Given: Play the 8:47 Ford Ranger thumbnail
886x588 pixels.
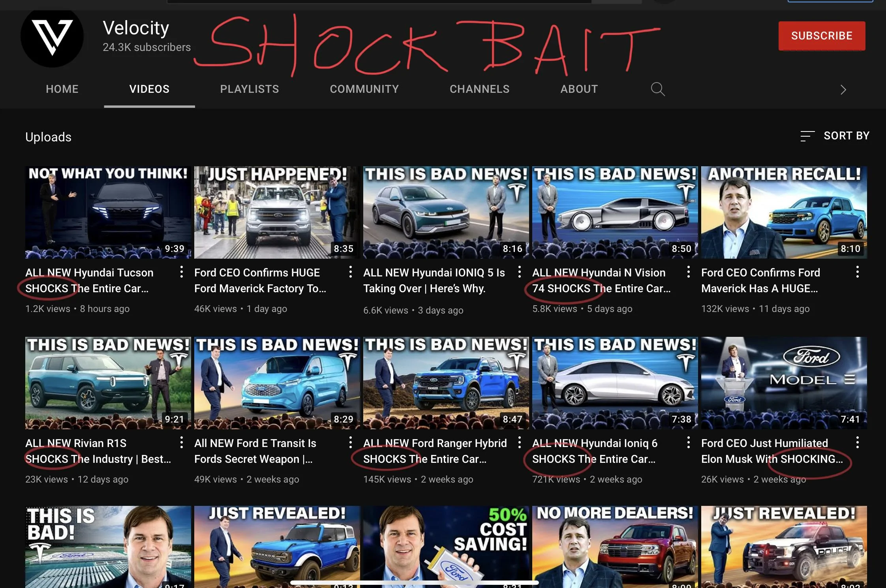Looking at the screenshot, I should pyautogui.click(x=446, y=383).
